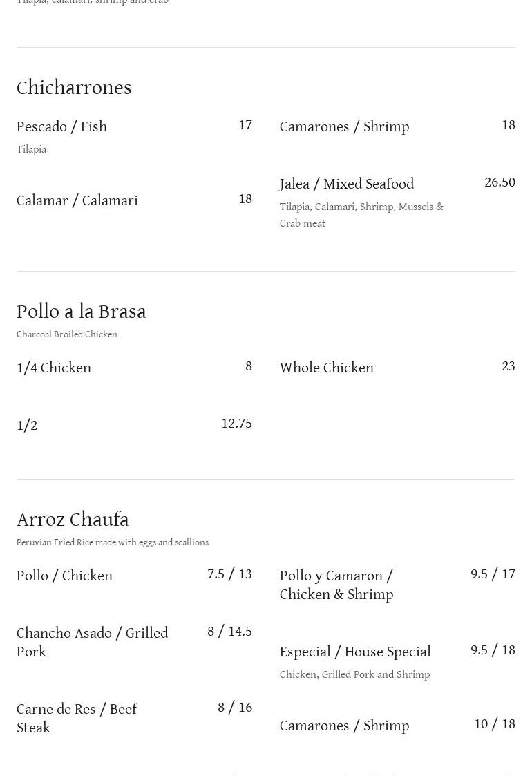Click the Arroz Chaufa heading
Screen dimensions: 532x776
pos(73,520)
